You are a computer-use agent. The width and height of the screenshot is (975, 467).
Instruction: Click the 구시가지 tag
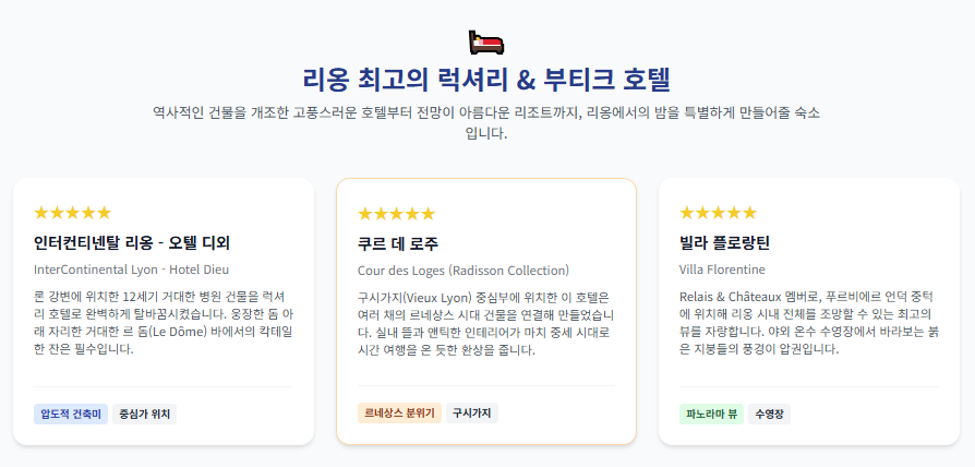(472, 413)
